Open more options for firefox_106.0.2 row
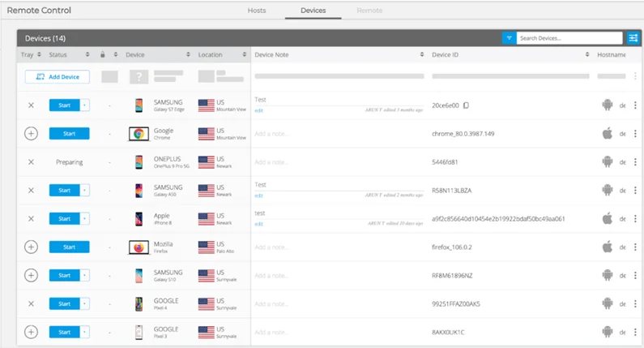Viewport: 644px width, 348px height. (635, 247)
